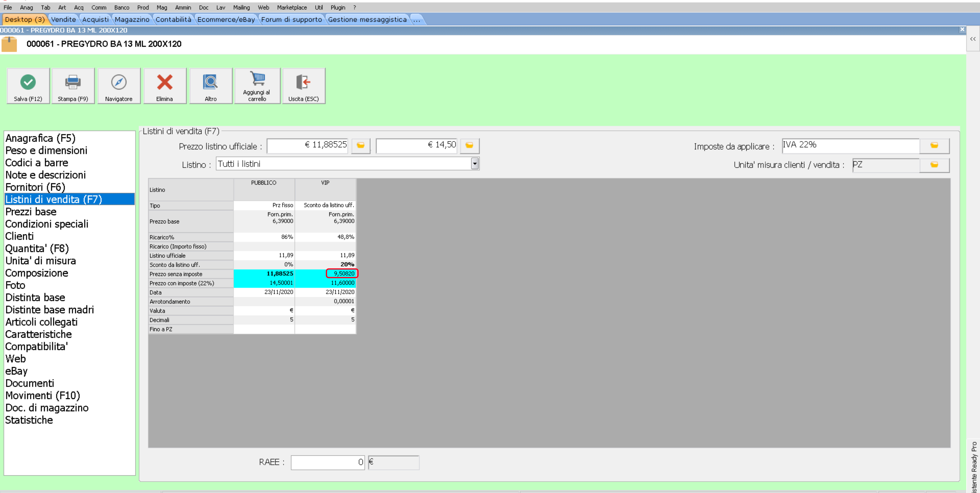
Task: Click VIP discount 20% cell
Action: click(325, 264)
